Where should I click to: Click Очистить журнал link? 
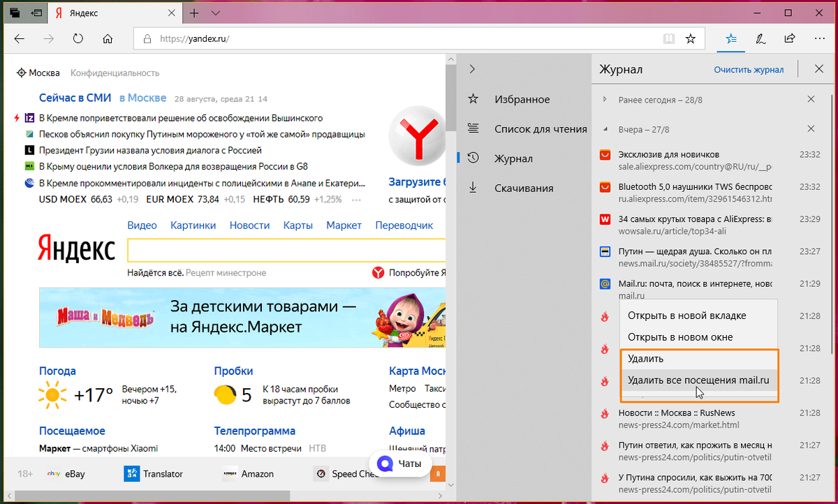pos(749,70)
